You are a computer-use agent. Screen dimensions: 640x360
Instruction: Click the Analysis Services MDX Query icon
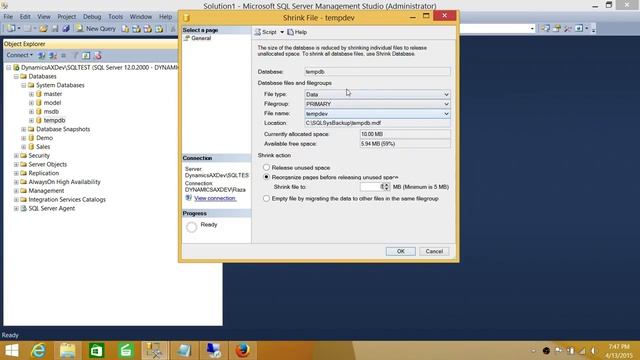pyautogui.click(x=136, y=29)
